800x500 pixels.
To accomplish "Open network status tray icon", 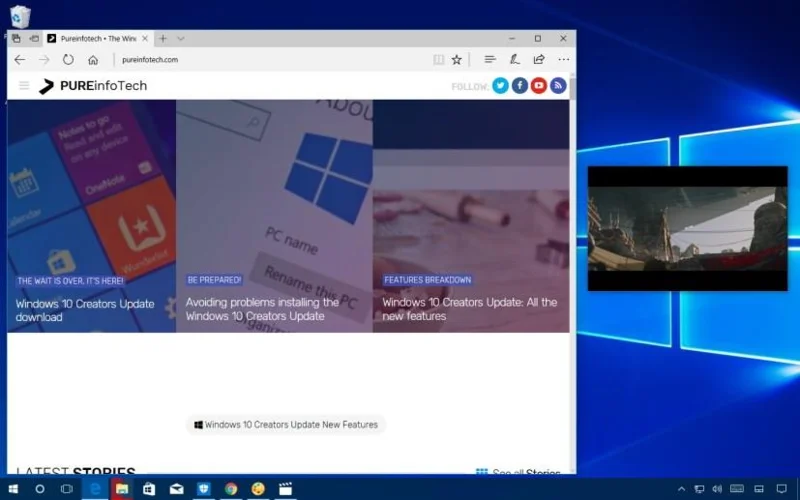I will 699,489.
